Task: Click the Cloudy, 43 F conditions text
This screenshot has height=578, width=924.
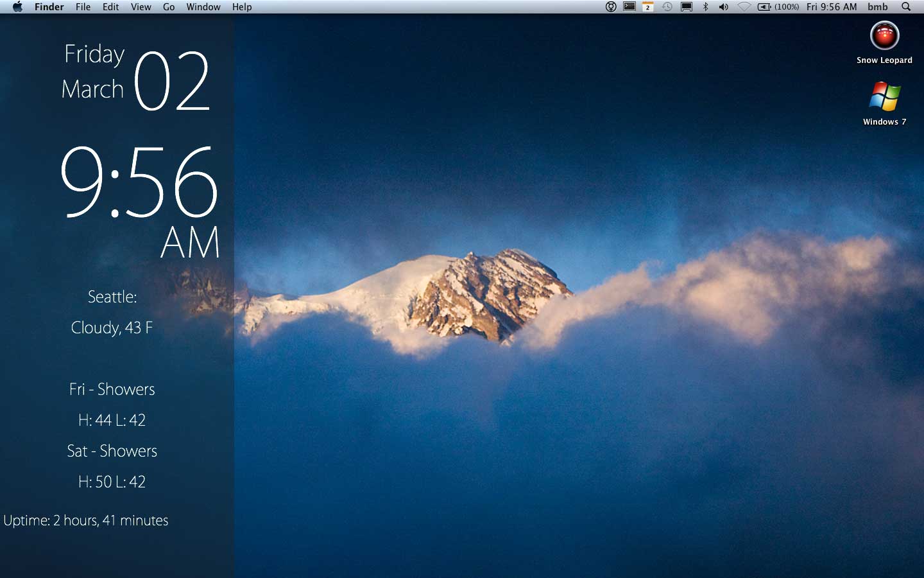Action: [112, 328]
